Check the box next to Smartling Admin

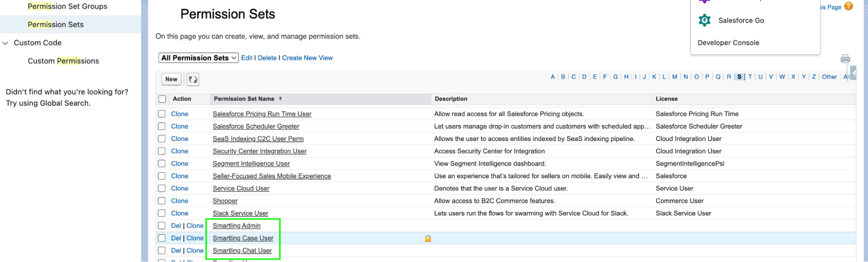tap(162, 226)
